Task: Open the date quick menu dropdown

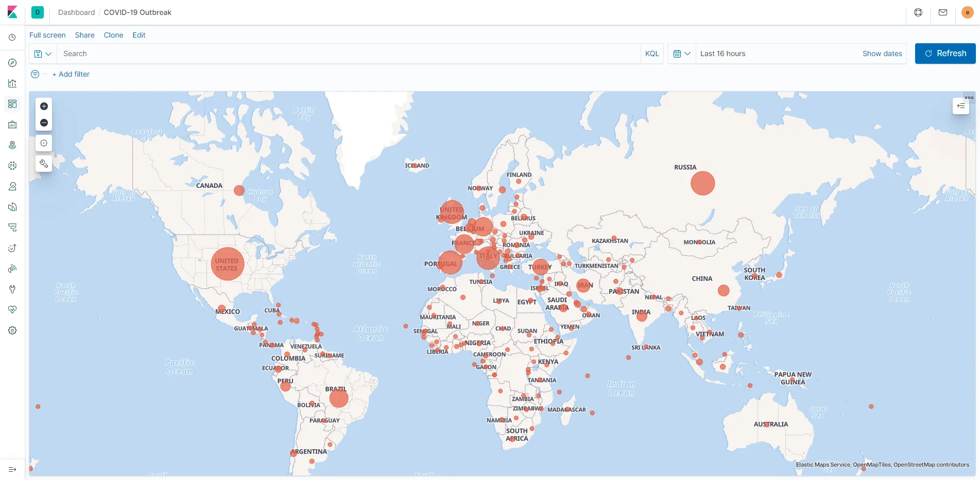Action: pos(682,54)
